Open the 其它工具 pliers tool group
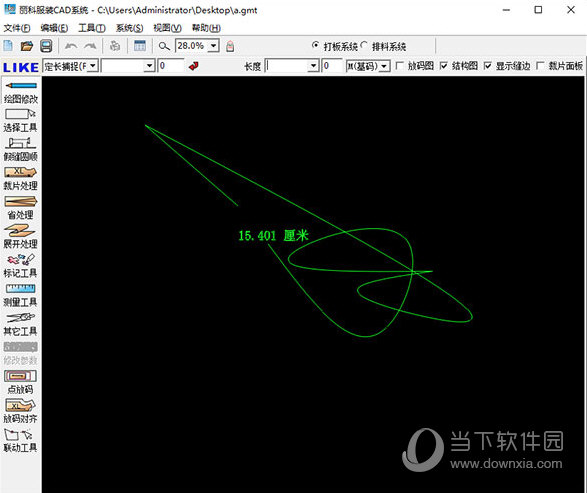The height and width of the screenshot is (493, 587). point(21,324)
